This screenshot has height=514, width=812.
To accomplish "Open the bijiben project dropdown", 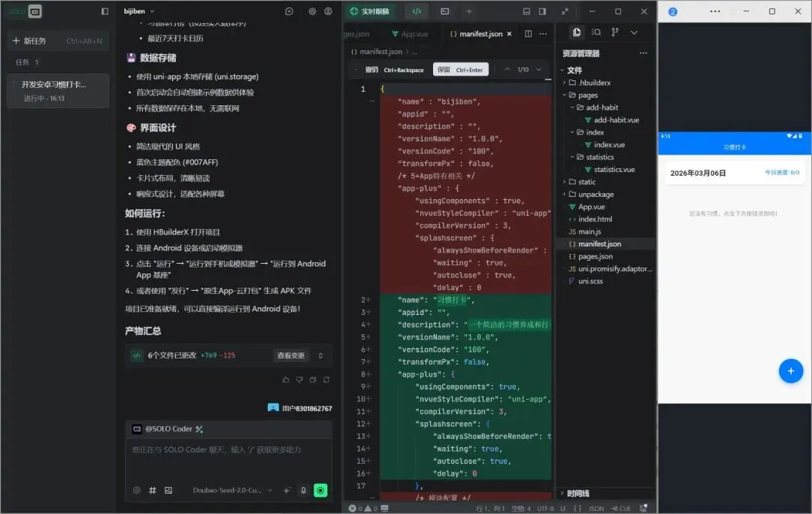I will (x=139, y=11).
